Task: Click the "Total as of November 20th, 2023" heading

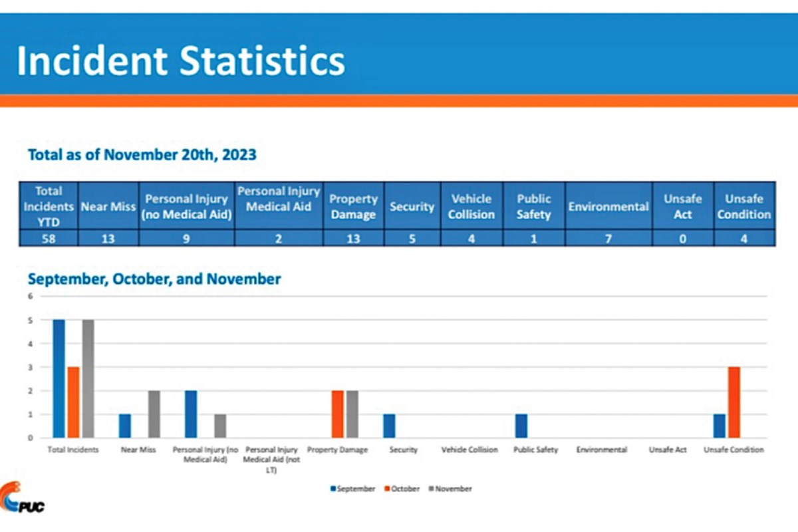Action: pyautogui.click(x=142, y=155)
